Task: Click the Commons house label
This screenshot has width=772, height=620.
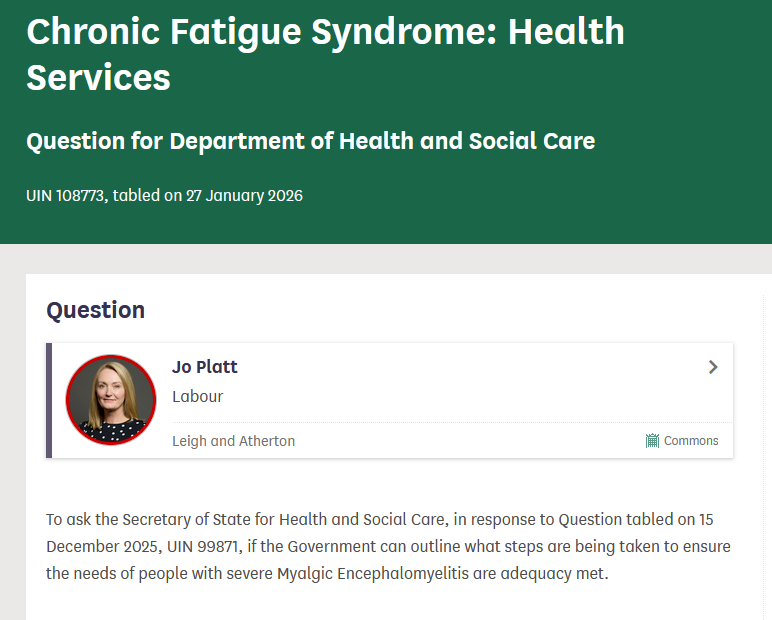Action: (691, 441)
